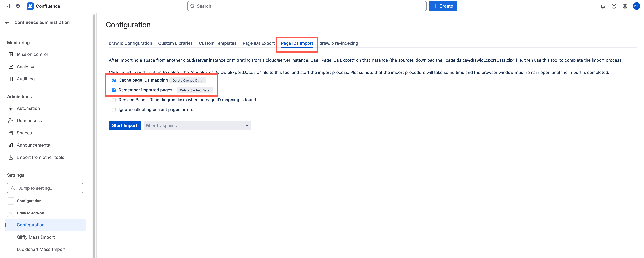Open the Confluence notifications bell
Screen dimensions: 644x258
(603, 6)
